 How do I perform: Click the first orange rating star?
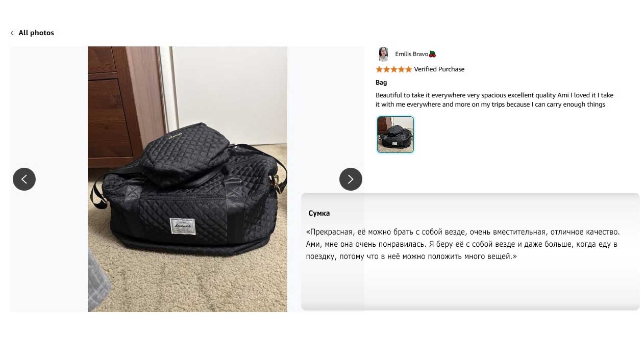pos(379,69)
